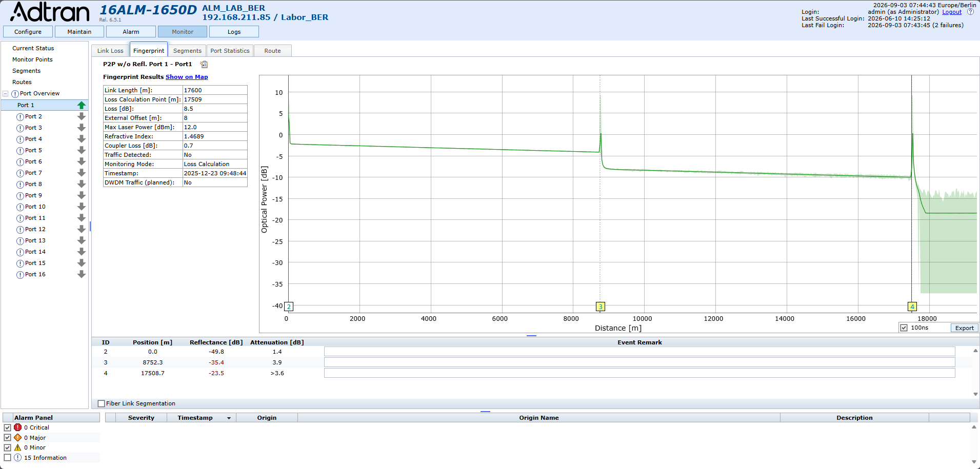Click the Event Remark field for ID 2
The height and width of the screenshot is (469, 980).
pyautogui.click(x=639, y=352)
